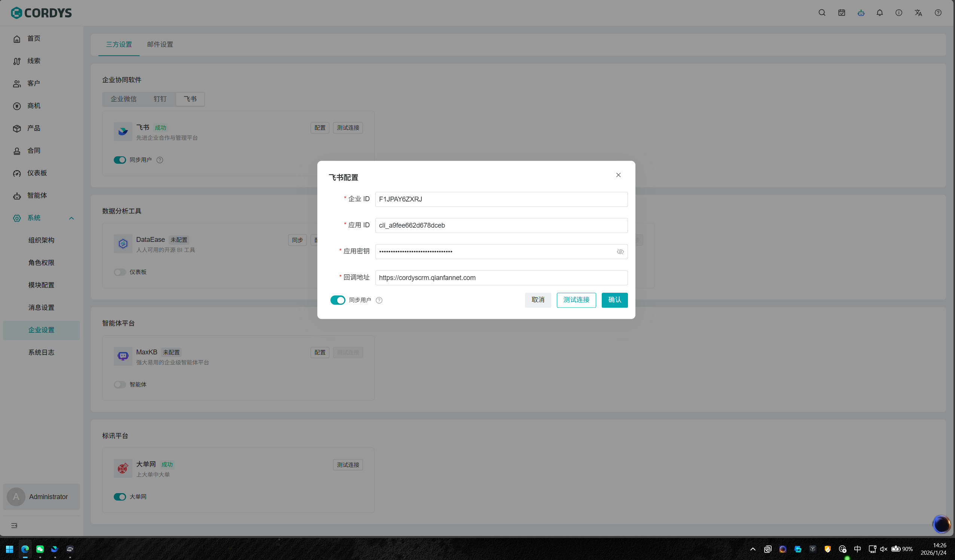The height and width of the screenshot is (560, 955).
Task: Collapse the sidebar using bottom-left icon
Action: pos(14,526)
